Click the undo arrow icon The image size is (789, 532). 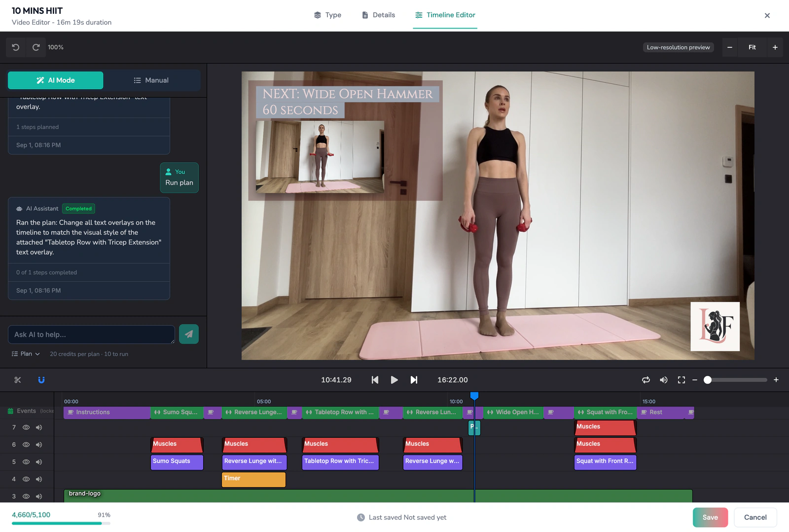click(x=16, y=47)
